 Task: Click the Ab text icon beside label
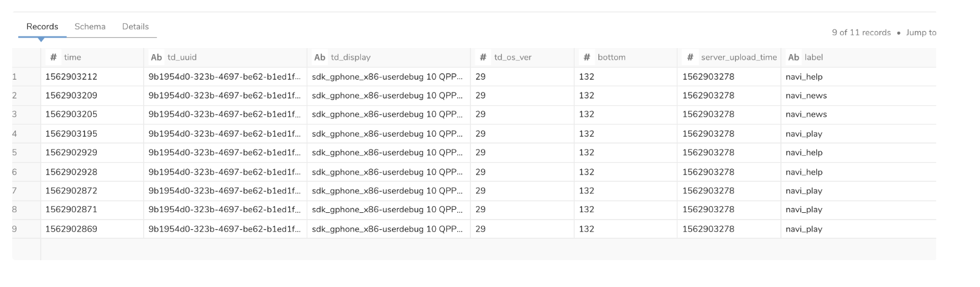pyautogui.click(x=794, y=57)
